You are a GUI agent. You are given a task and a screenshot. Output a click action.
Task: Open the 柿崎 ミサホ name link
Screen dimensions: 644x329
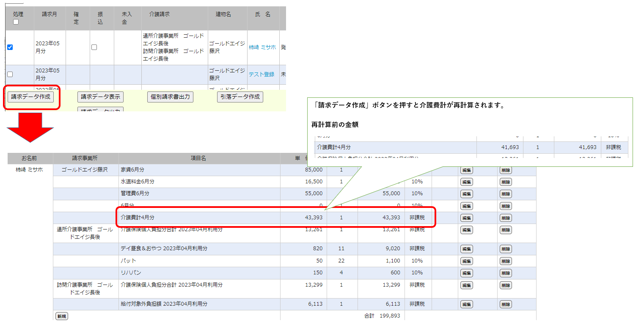262,47
